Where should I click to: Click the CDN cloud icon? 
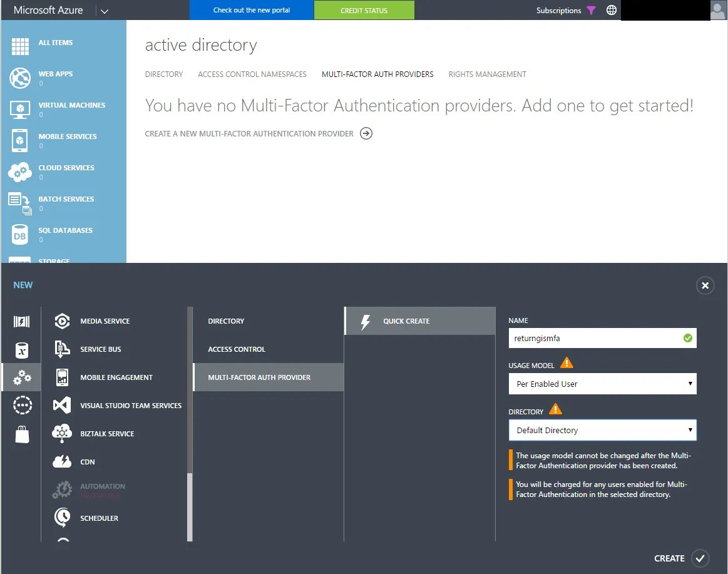point(62,461)
